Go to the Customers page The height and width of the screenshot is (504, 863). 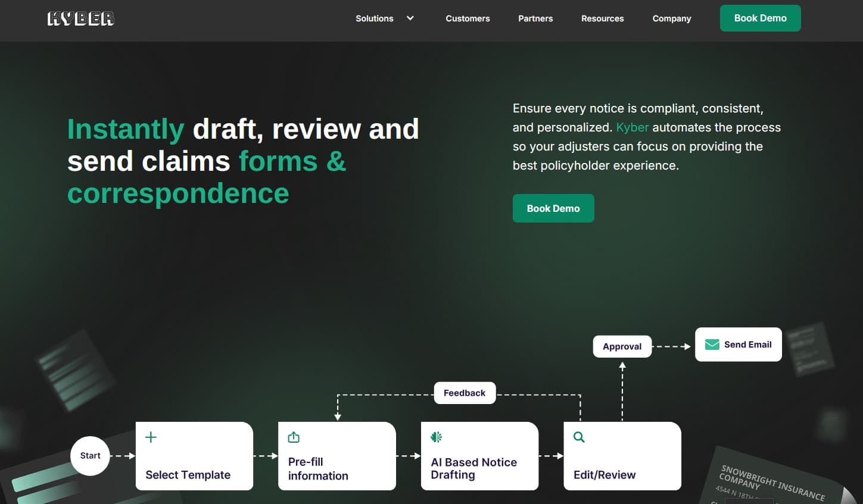pos(468,18)
